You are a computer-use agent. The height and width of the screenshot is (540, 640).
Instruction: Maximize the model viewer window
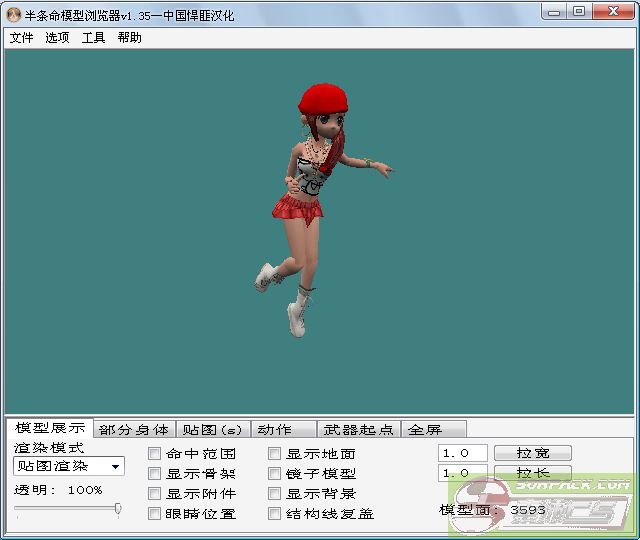pos(579,11)
